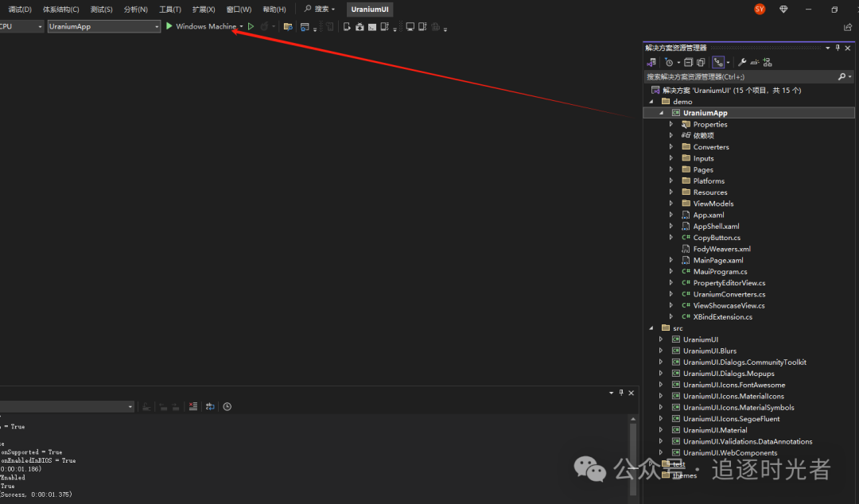The width and height of the screenshot is (859, 504).
Task: Expand the Pages folder
Action: pyautogui.click(x=671, y=169)
